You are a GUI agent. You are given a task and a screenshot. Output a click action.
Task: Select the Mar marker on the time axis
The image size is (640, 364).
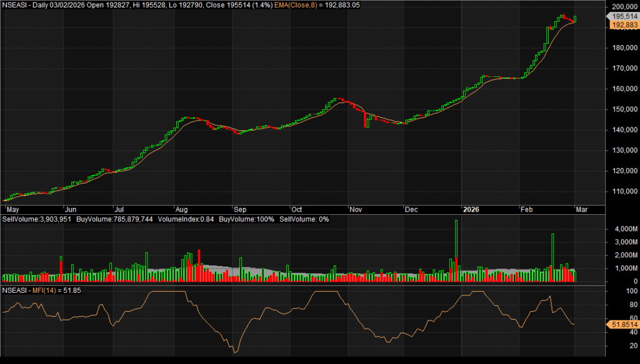click(x=581, y=210)
